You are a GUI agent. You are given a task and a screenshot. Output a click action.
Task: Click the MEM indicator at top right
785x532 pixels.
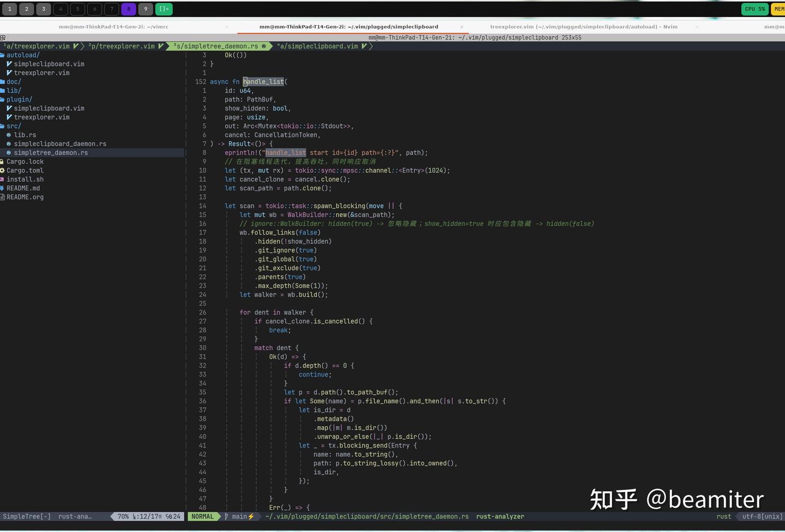click(x=780, y=9)
